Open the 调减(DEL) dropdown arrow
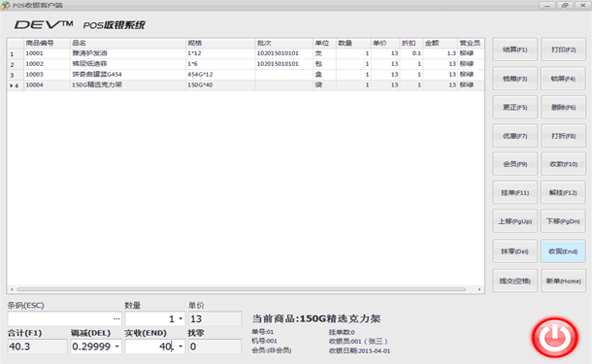Viewport: 592px width, 364px height. [x=117, y=347]
